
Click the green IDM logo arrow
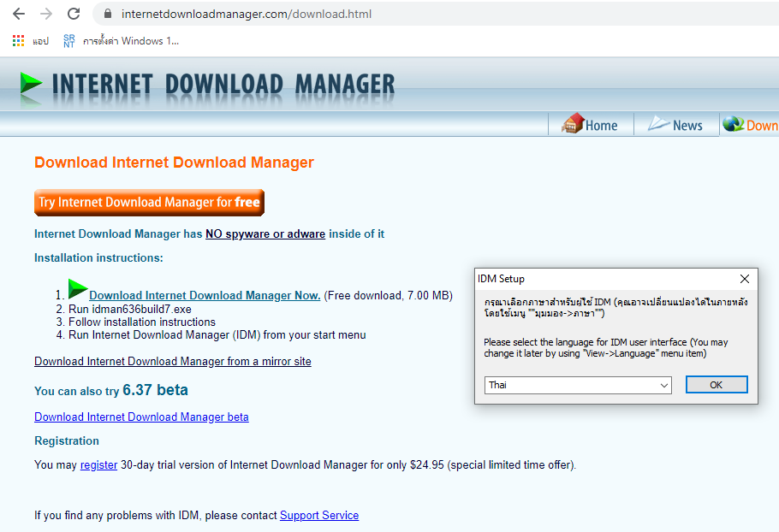click(31, 83)
